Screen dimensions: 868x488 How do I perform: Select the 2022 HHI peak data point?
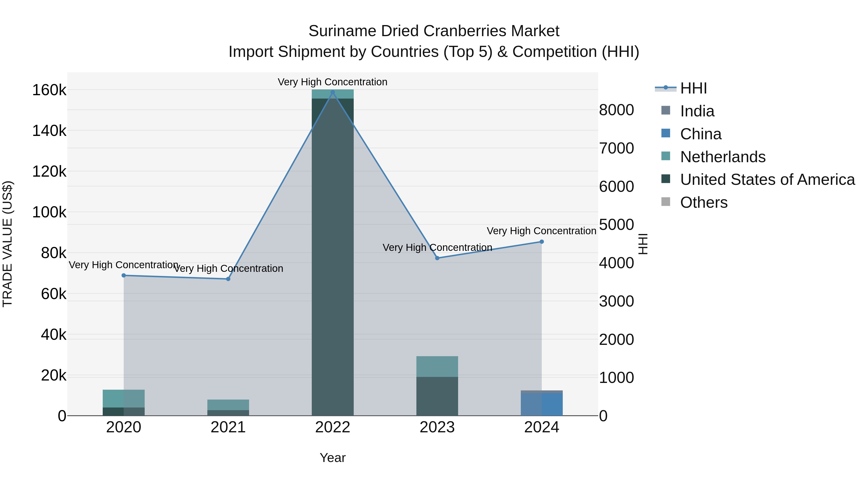click(x=332, y=92)
